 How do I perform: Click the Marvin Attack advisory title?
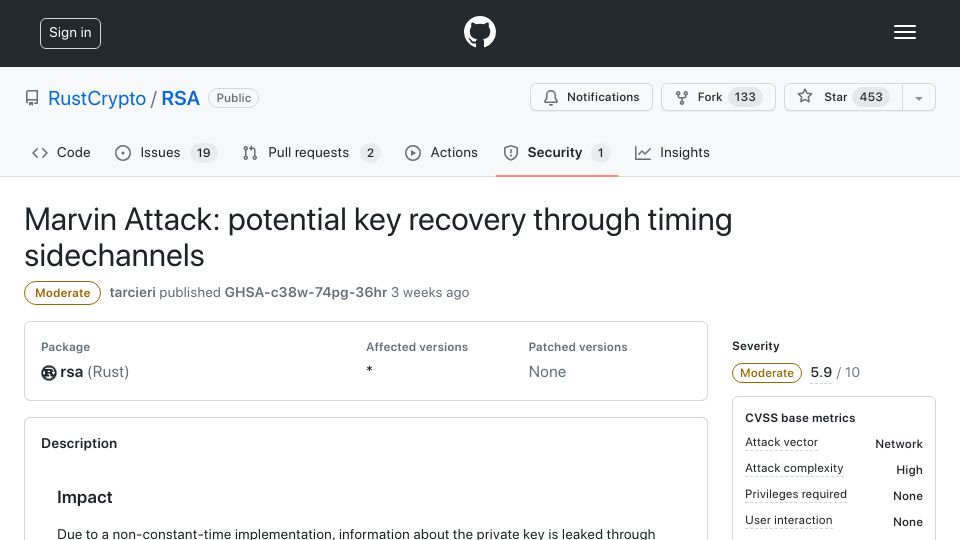click(378, 238)
